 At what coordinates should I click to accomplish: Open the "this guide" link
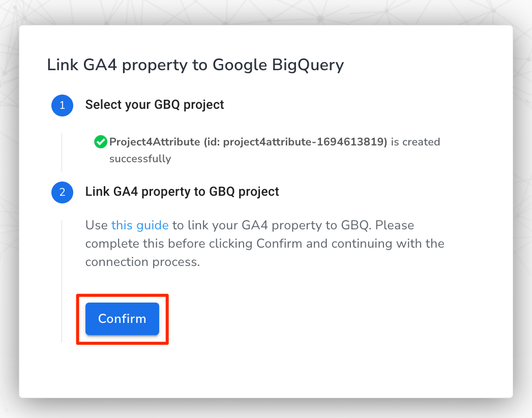point(140,225)
